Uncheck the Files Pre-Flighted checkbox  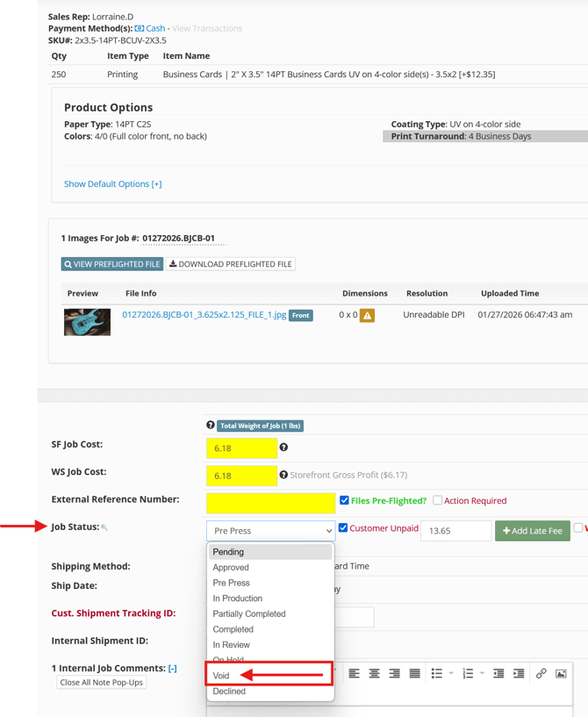[344, 500]
